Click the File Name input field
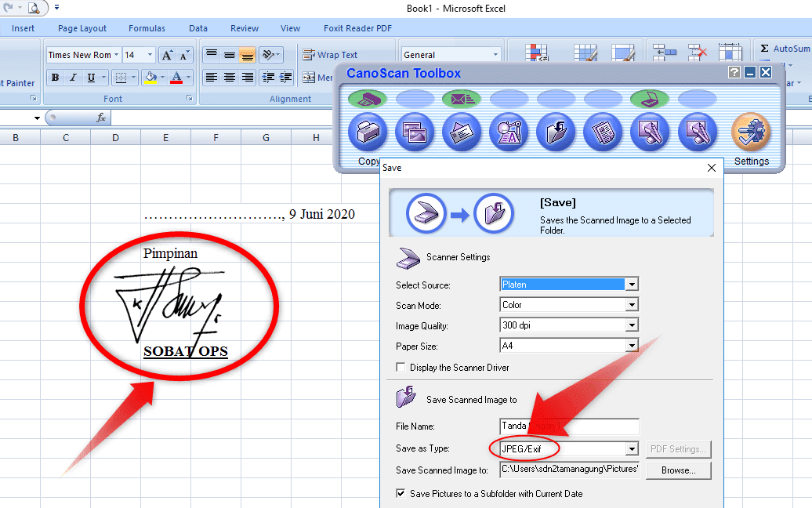This screenshot has height=508, width=812. pos(569,426)
